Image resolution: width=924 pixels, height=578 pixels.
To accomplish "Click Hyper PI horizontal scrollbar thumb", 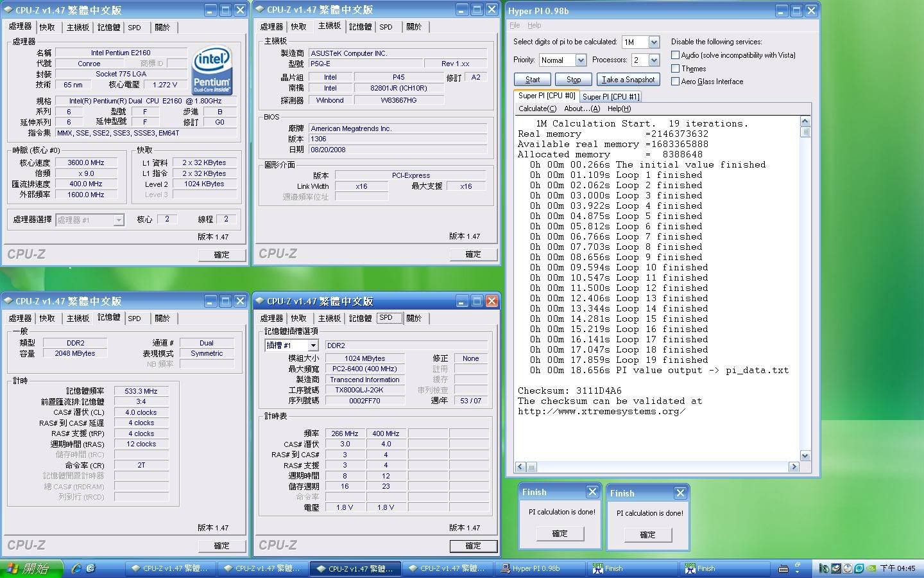I will [531, 467].
